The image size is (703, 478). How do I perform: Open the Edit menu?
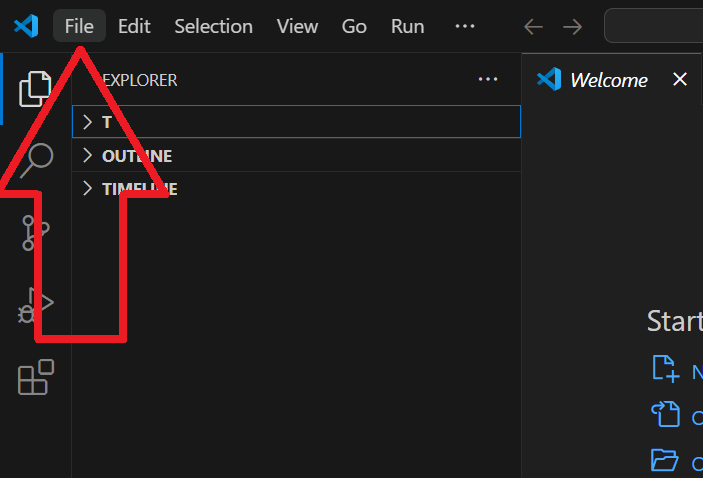pos(134,26)
